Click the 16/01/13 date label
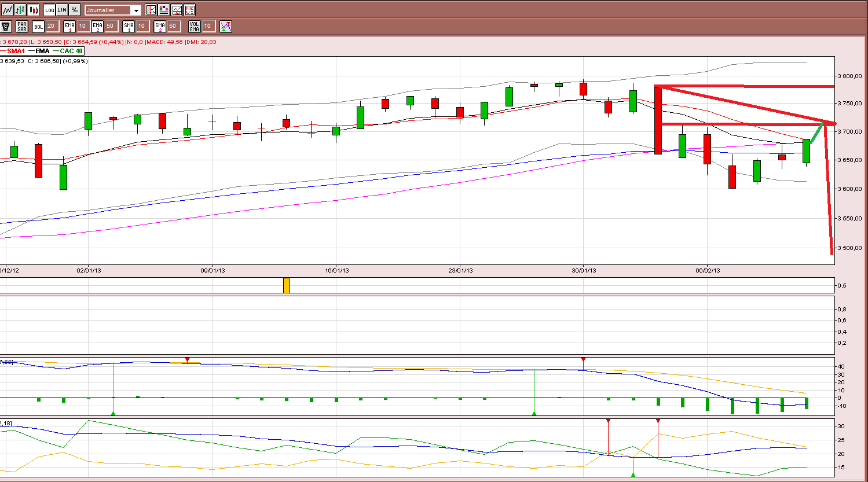 click(337, 270)
